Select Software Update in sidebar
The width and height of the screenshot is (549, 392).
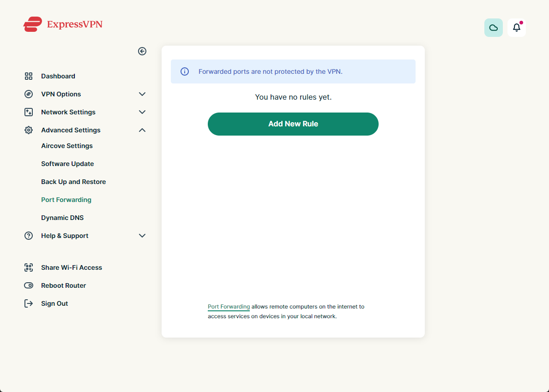coord(67,164)
